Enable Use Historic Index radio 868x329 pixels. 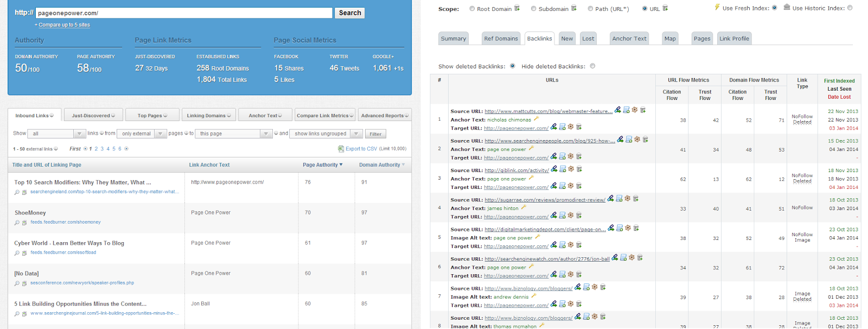(850, 8)
